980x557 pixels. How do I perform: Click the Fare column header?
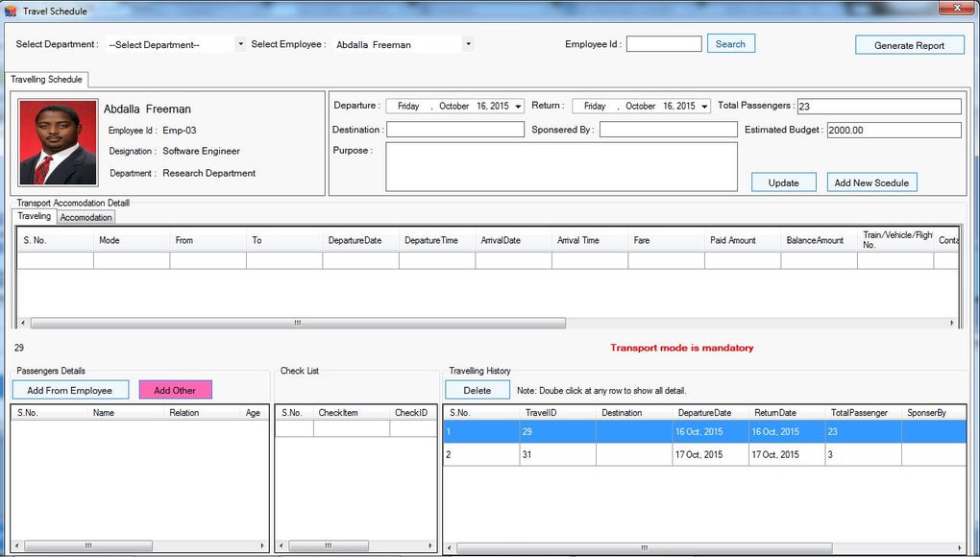666,240
